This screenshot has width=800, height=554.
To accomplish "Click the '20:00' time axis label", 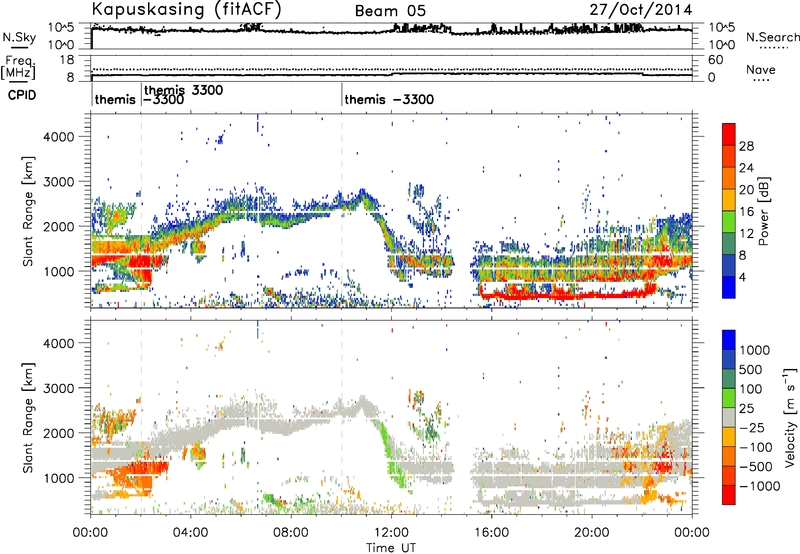I will [x=592, y=533].
